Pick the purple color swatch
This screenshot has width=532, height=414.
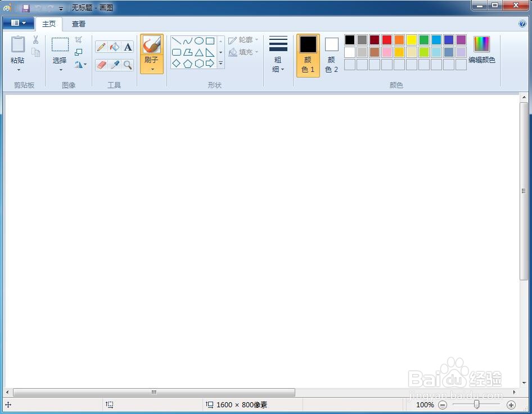461,40
